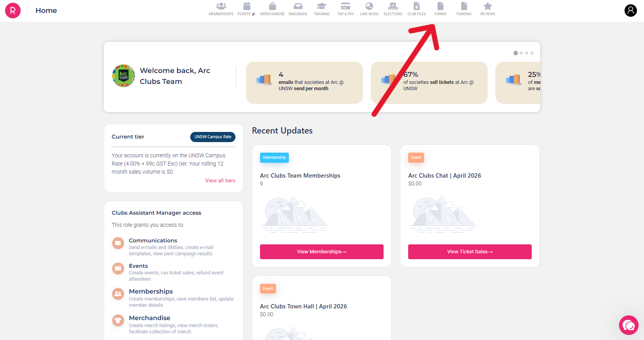This screenshot has width=644, height=340.
Task: Click the Event tag on the Arc Clubs Chat card
Action: (x=416, y=158)
